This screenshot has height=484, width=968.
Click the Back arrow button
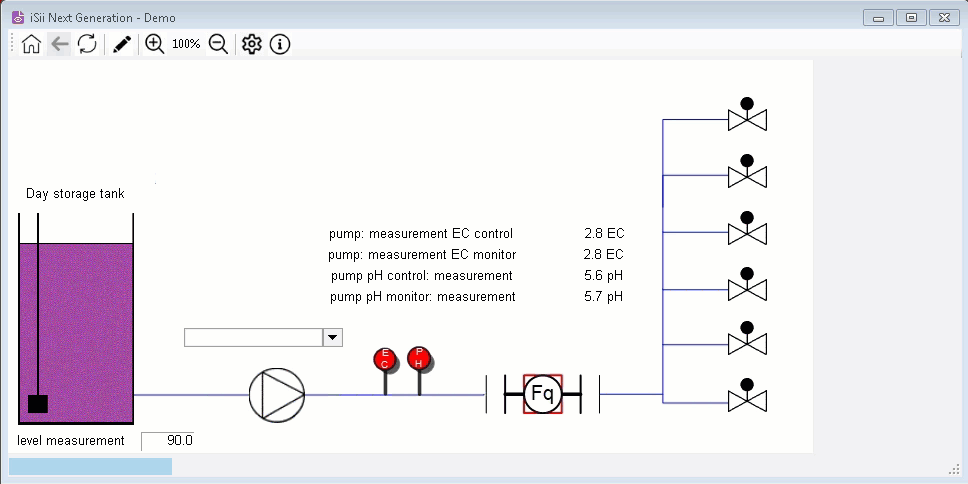[x=59, y=44]
